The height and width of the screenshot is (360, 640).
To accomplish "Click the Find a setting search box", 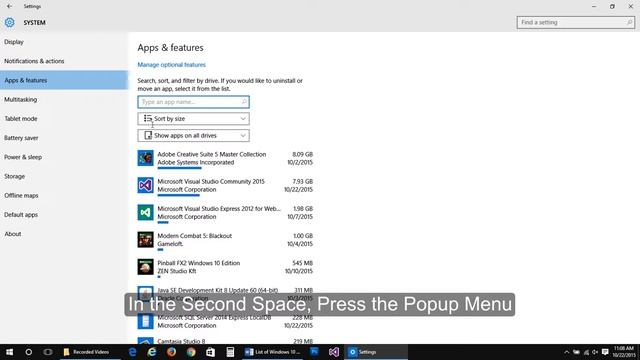I will (576, 22).
